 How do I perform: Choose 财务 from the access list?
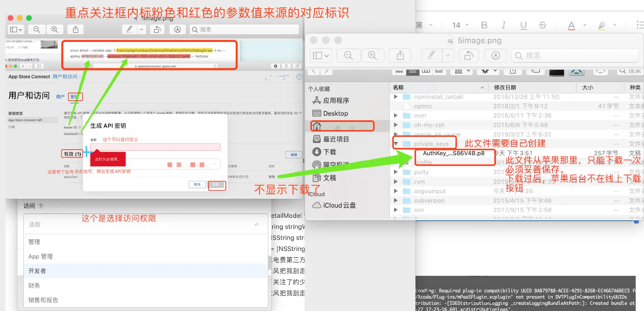click(x=146, y=285)
